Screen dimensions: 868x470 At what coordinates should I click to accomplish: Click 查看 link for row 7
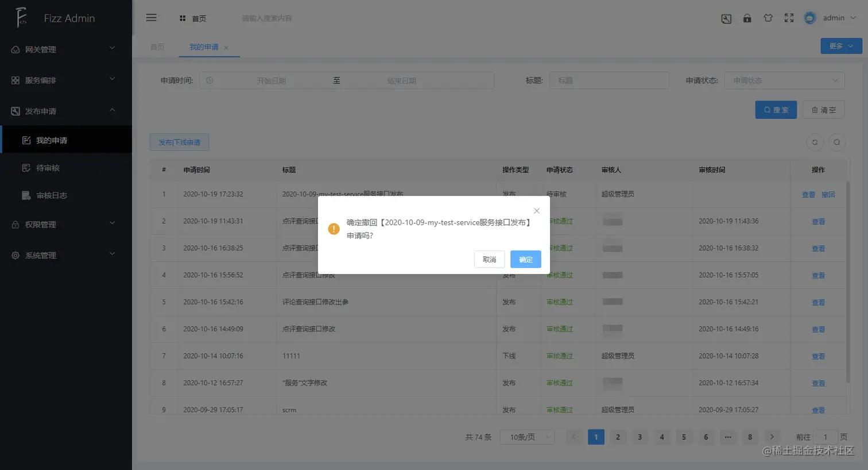click(818, 357)
